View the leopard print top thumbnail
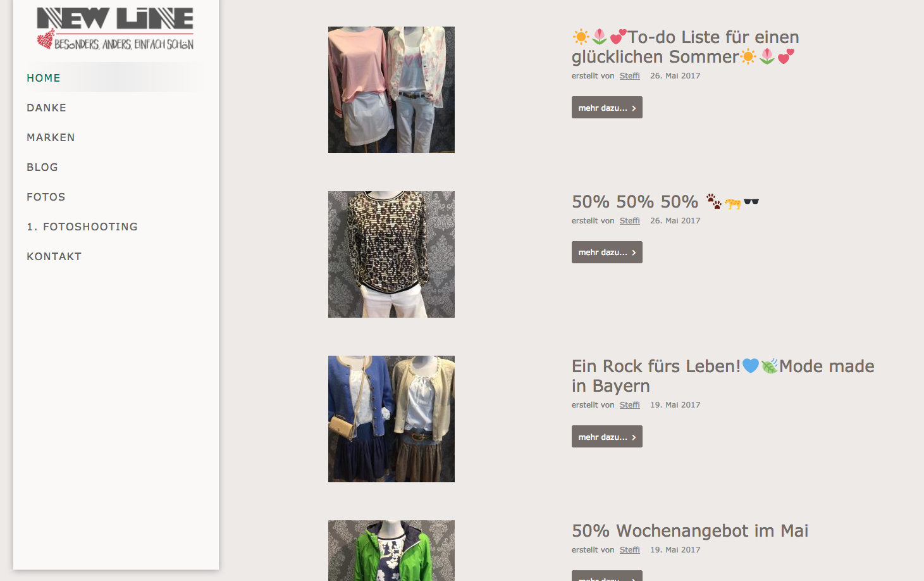 point(391,254)
